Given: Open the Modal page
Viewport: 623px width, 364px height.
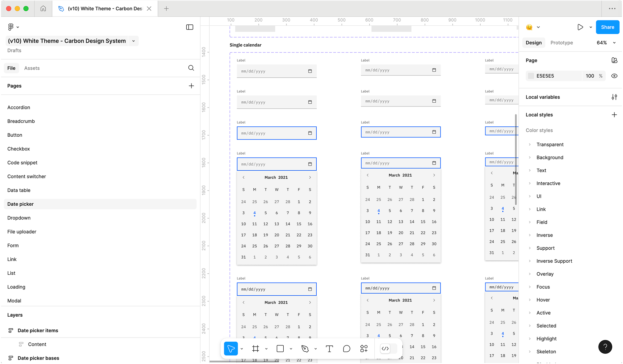Looking at the screenshot, I should coord(14,301).
